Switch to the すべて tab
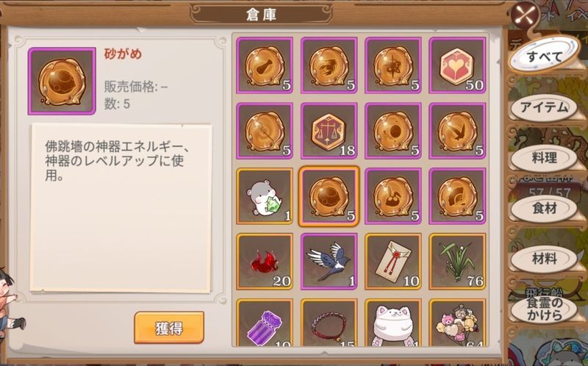 point(545,57)
